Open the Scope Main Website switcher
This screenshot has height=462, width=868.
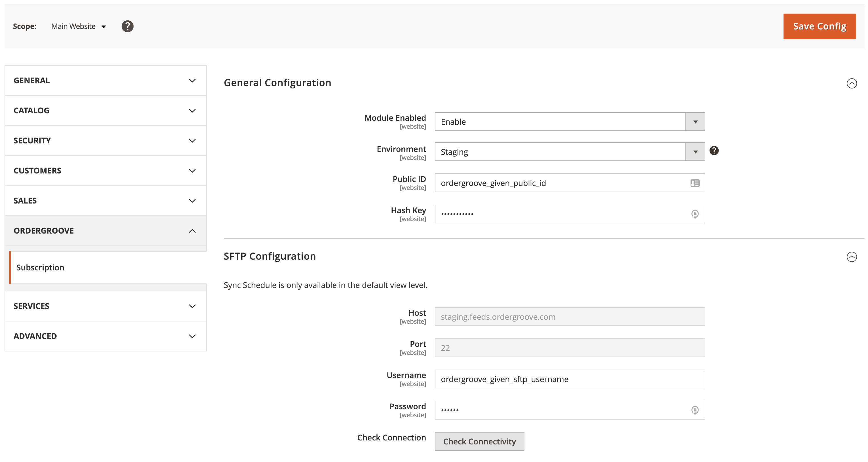click(79, 26)
